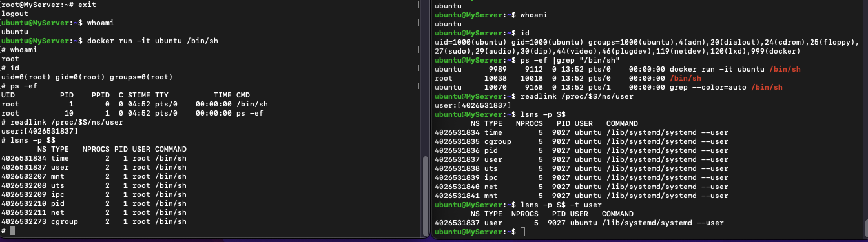Select the 'grep --color=auto /bin/sh' process row 10070

pyautogui.click(x=609, y=87)
